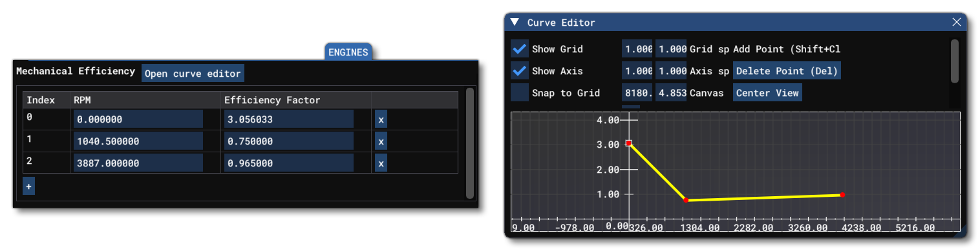Click the first Axis spacing value field
The width and height of the screenshot is (980, 251).
[x=637, y=71]
